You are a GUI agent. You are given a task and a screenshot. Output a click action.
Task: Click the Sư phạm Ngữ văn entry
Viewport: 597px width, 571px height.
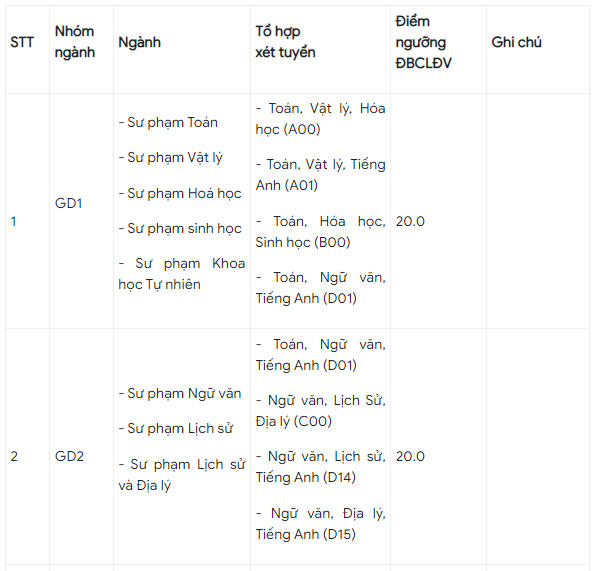pos(180,394)
